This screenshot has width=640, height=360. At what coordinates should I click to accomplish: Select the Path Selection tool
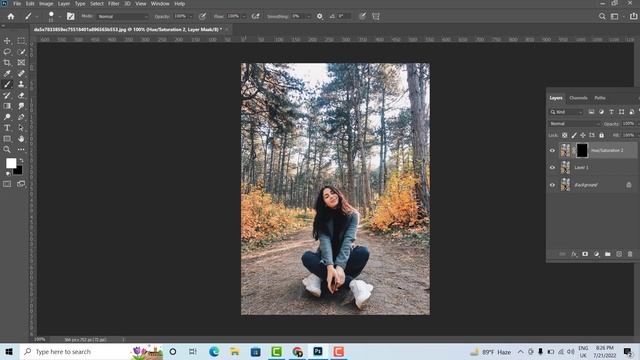click(21, 128)
